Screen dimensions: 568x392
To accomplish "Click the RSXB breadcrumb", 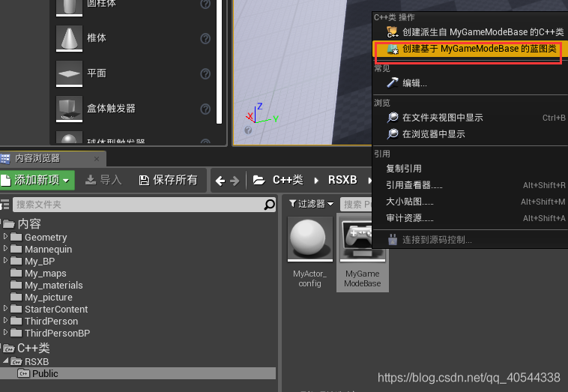I will coord(342,180).
